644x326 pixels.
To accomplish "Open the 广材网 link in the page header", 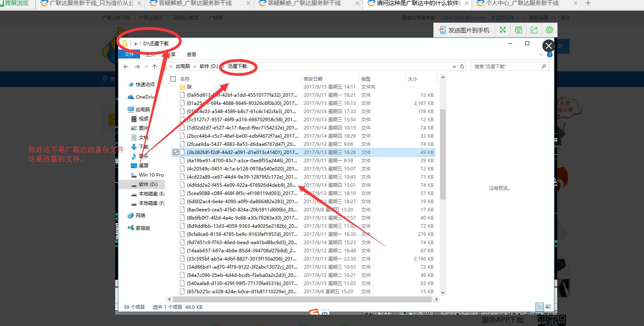I will [216, 18].
